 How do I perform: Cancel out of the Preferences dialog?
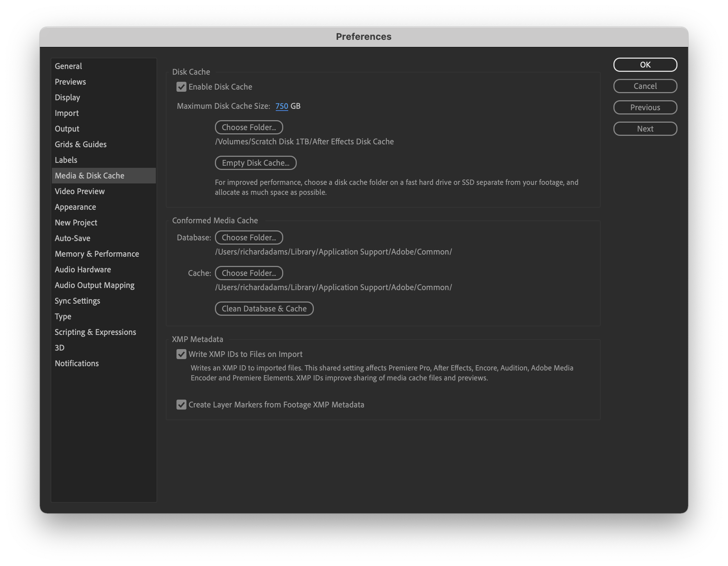(x=645, y=86)
